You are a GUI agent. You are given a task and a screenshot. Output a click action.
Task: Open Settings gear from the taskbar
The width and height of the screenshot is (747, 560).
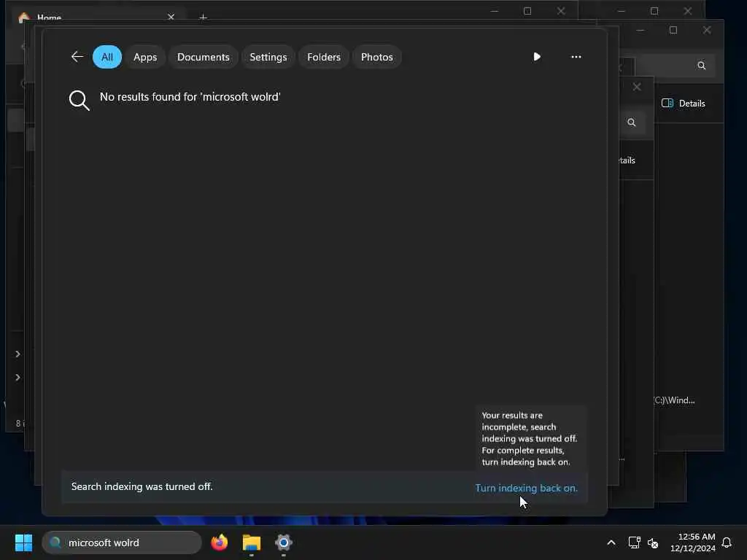[284, 542]
